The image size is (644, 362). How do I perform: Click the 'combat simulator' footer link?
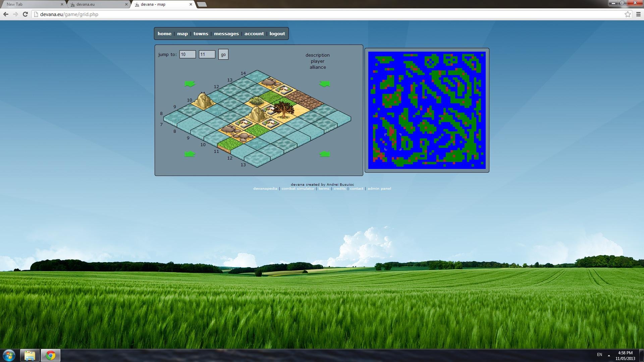pyautogui.click(x=298, y=188)
